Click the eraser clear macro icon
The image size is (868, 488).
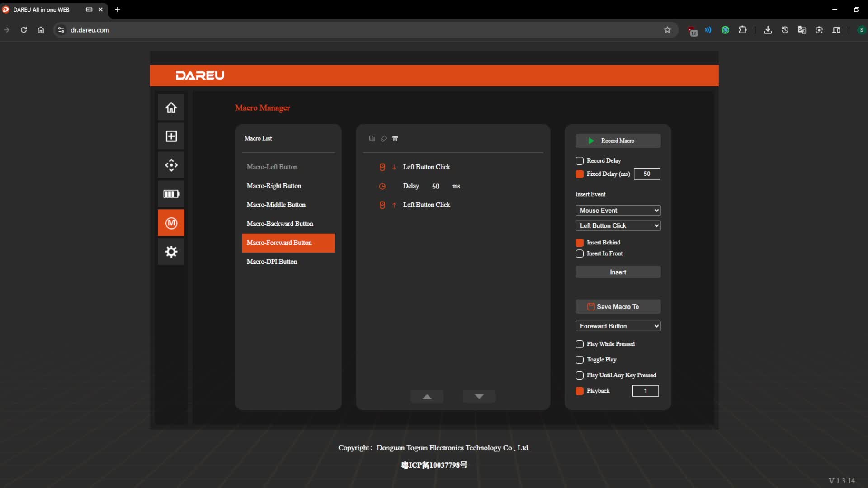coord(383,139)
